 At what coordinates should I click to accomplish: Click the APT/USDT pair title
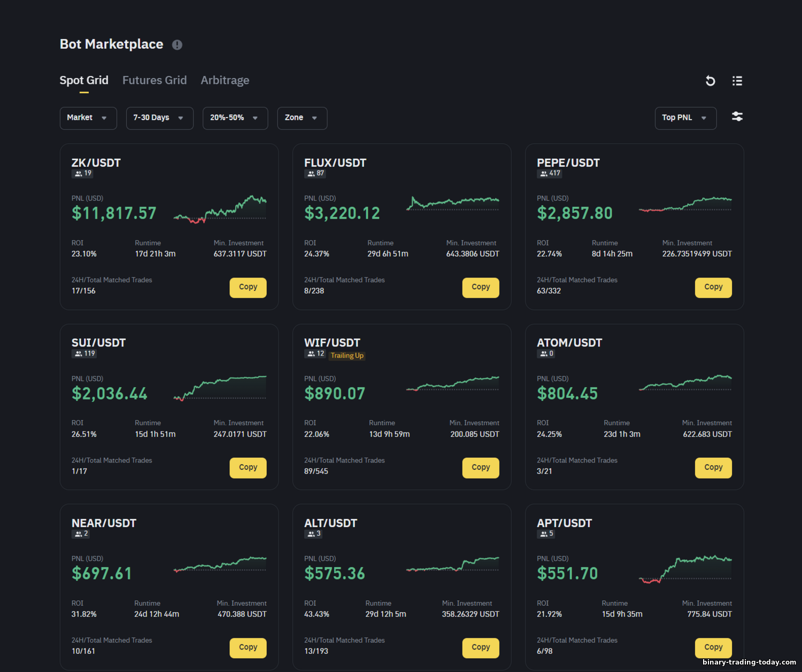[x=565, y=523]
